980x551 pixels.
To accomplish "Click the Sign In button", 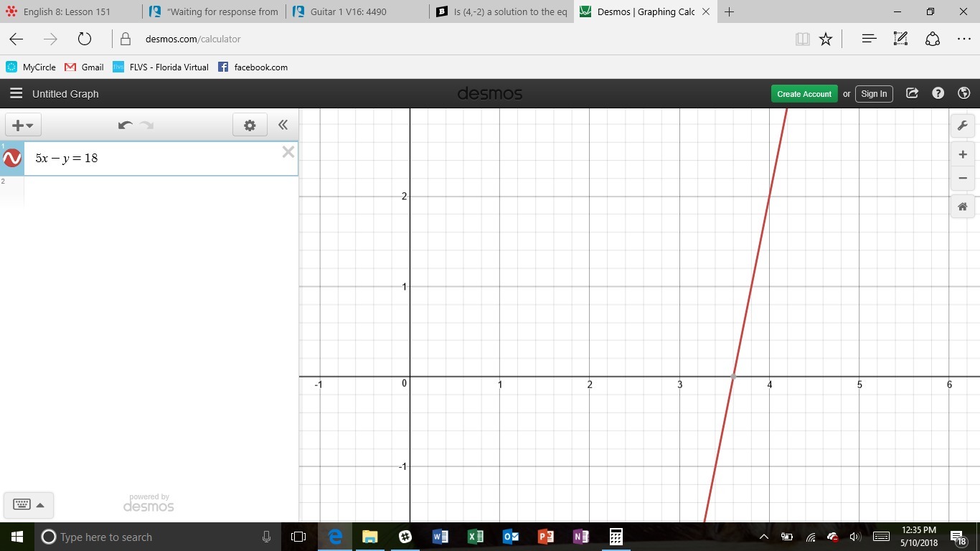I will tap(874, 94).
